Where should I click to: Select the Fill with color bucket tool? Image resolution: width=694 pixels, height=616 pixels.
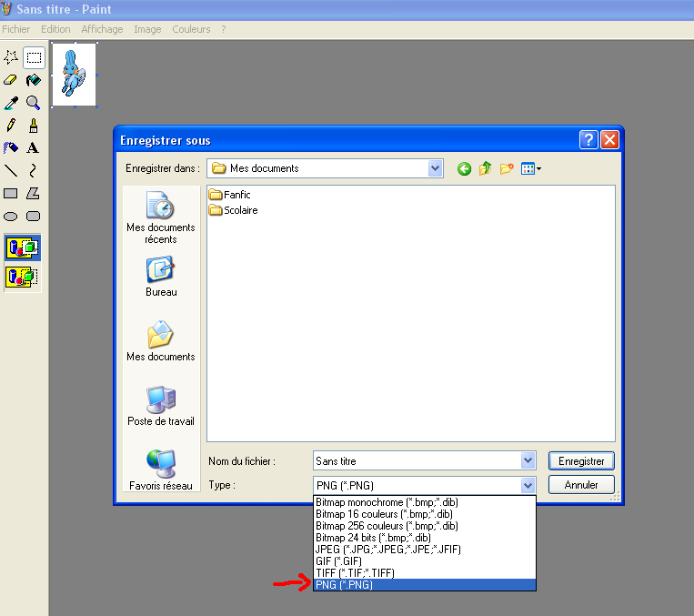34,80
